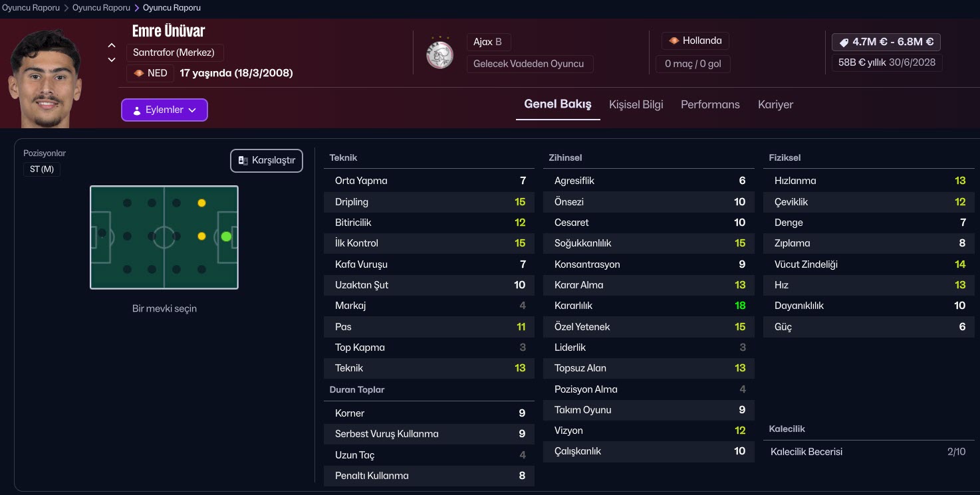Click the Ajax B team button
This screenshot has height=495, width=980.
tap(487, 42)
